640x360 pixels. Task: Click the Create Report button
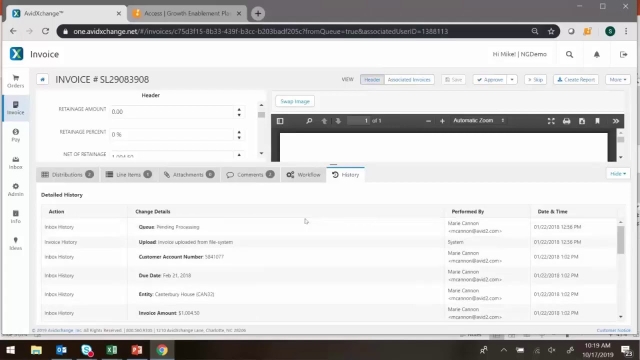coord(576,80)
